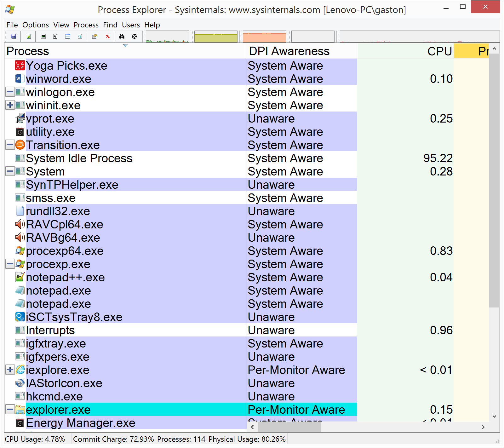Image resolution: width=504 pixels, height=448 pixels.
Task: Click the iexplore.exe Internet Explorer icon
Action: tap(20, 370)
